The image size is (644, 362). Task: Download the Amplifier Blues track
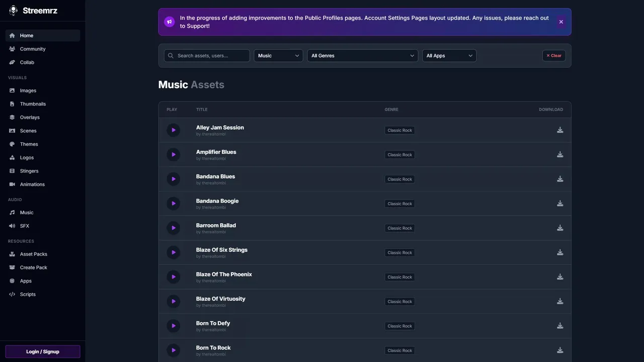click(x=560, y=154)
